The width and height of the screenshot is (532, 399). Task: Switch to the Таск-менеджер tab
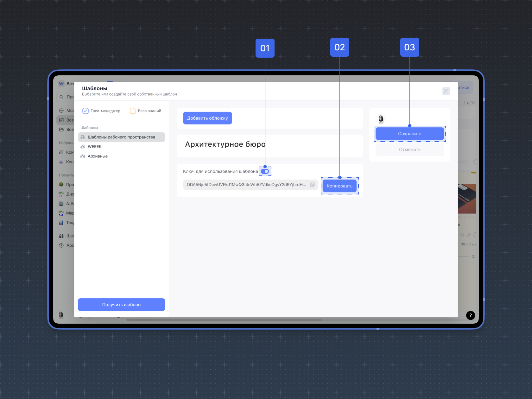pos(101,111)
